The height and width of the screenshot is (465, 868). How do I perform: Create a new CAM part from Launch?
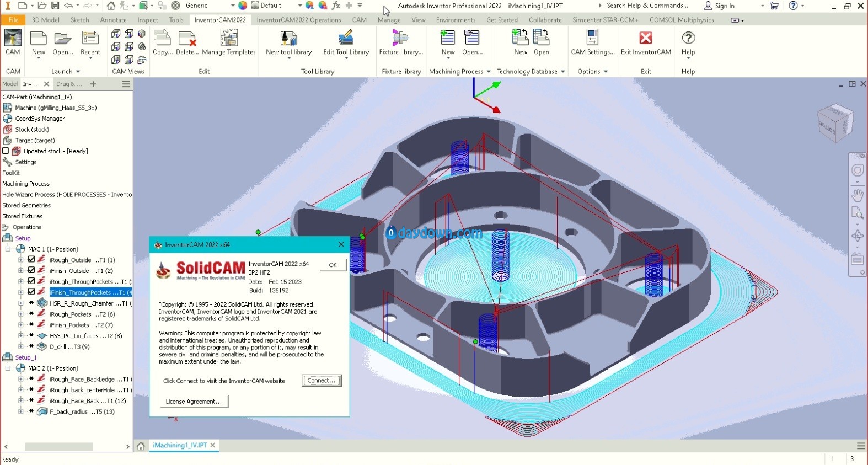pos(39,43)
